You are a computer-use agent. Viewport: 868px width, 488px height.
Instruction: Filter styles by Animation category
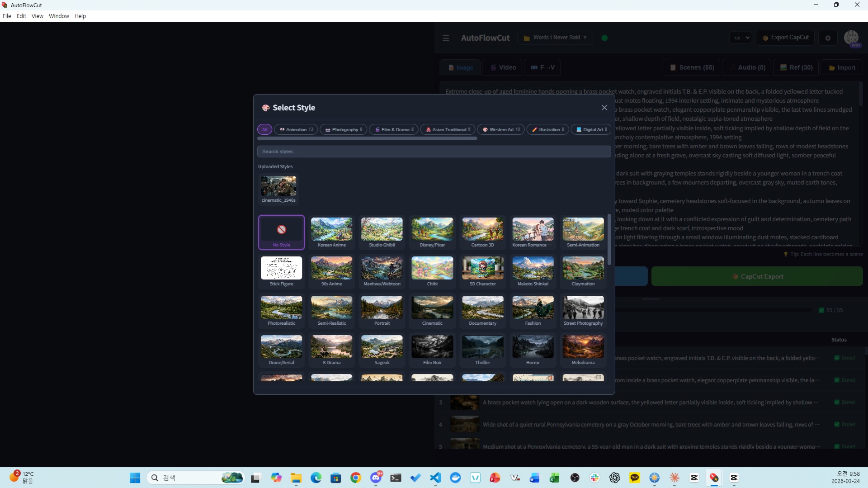pyautogui.click(x=296, y=130)
